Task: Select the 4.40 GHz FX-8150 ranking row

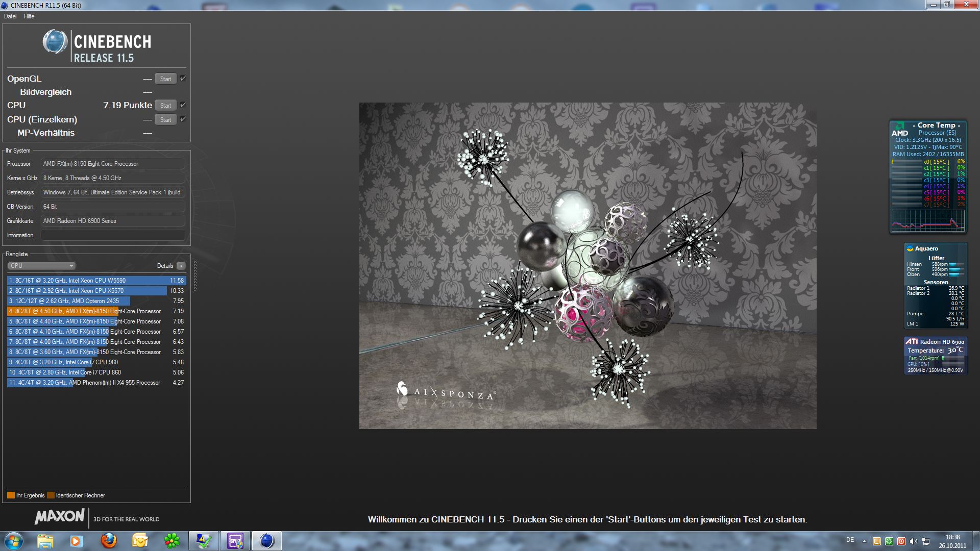Action: pos(96,321)
